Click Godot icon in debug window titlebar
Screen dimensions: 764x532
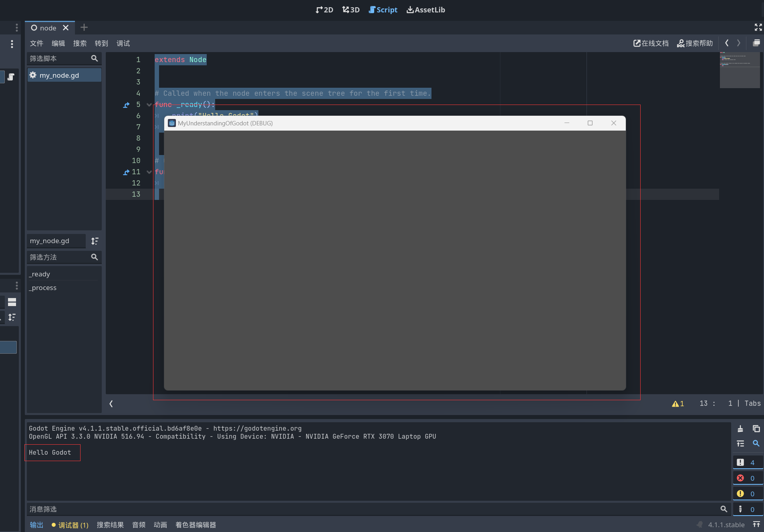pyautogui.click(x=172, y=123)
